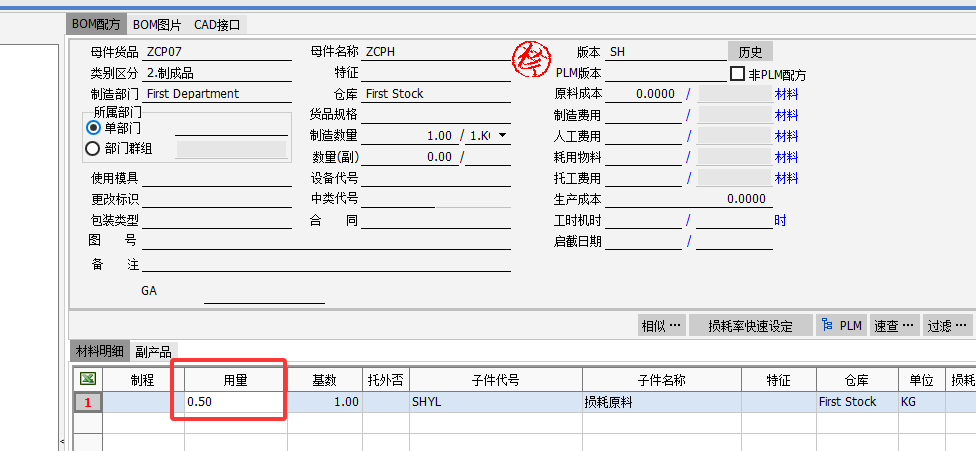
Task: Switch to the BOM图片 tab
Action: [158, 25]
